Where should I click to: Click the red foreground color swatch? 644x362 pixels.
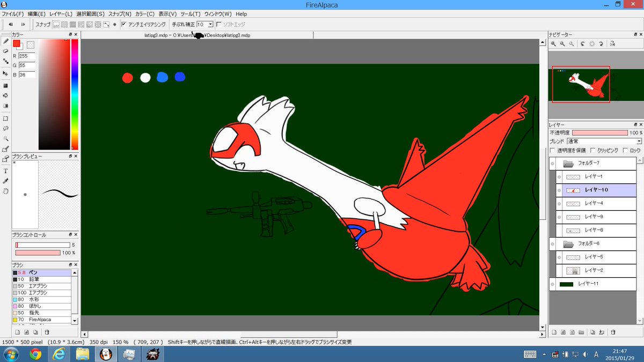[x=17, y=43]
